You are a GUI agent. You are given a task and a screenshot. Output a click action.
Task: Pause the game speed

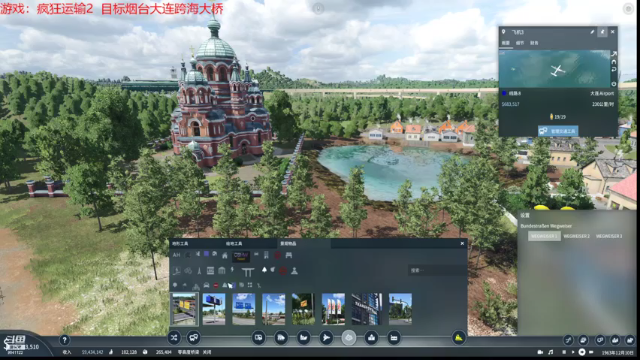pos(564,352)
